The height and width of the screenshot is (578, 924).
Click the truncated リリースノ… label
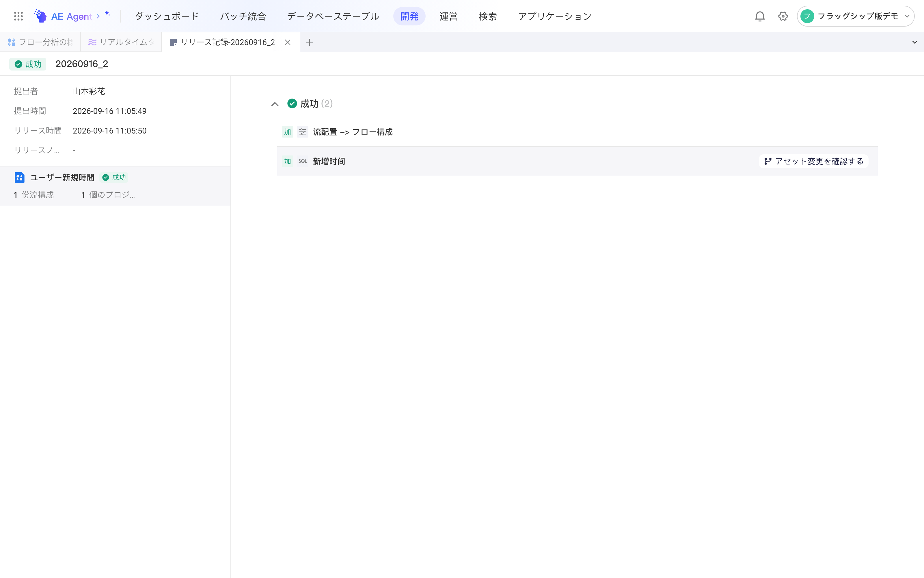[x=37, y=150]
